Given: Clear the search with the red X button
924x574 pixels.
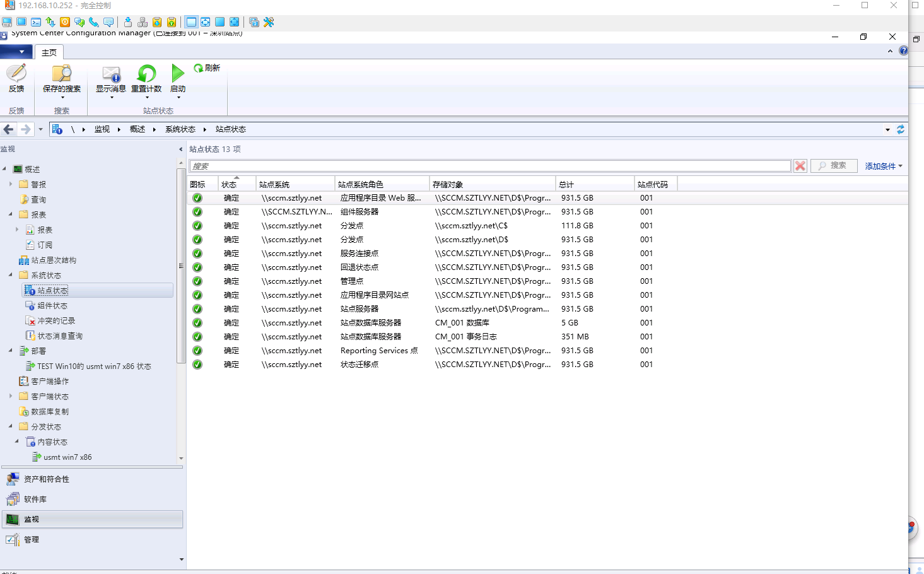Looking at the screenshot, I should pyautogui.click(x=800, y=166).
